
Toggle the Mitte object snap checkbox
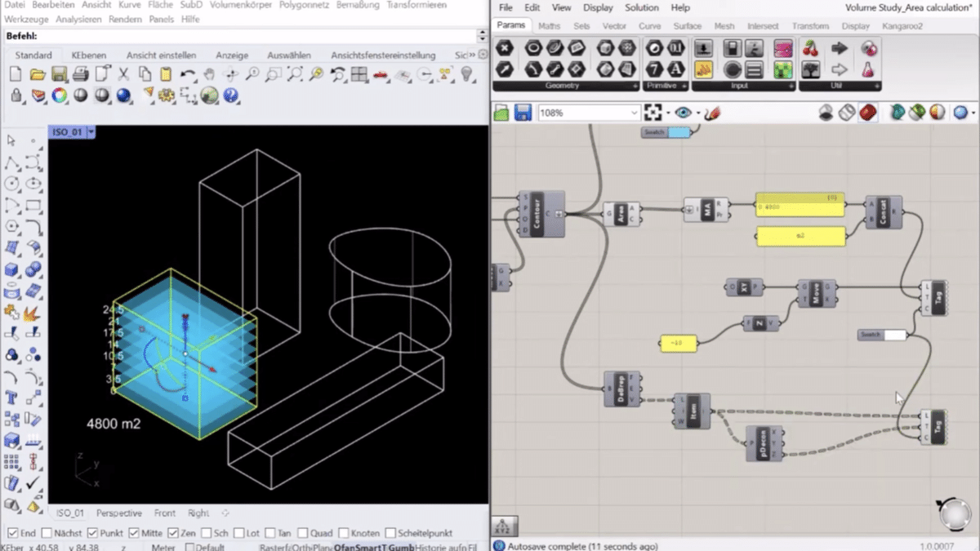(x=132, y=533)
